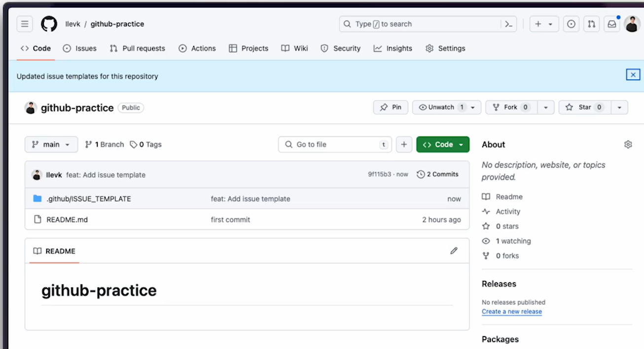The height and width of the screenshot is (349, 644).
Task: Expand the Star lists dropdown arrow
Action: point(619,107)
